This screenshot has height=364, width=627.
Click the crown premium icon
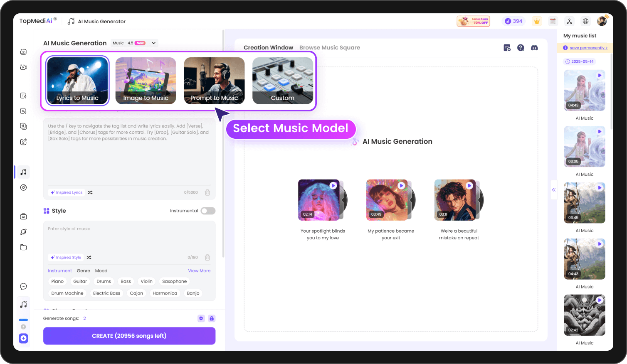pyautogui.click(x=536, y=21)
